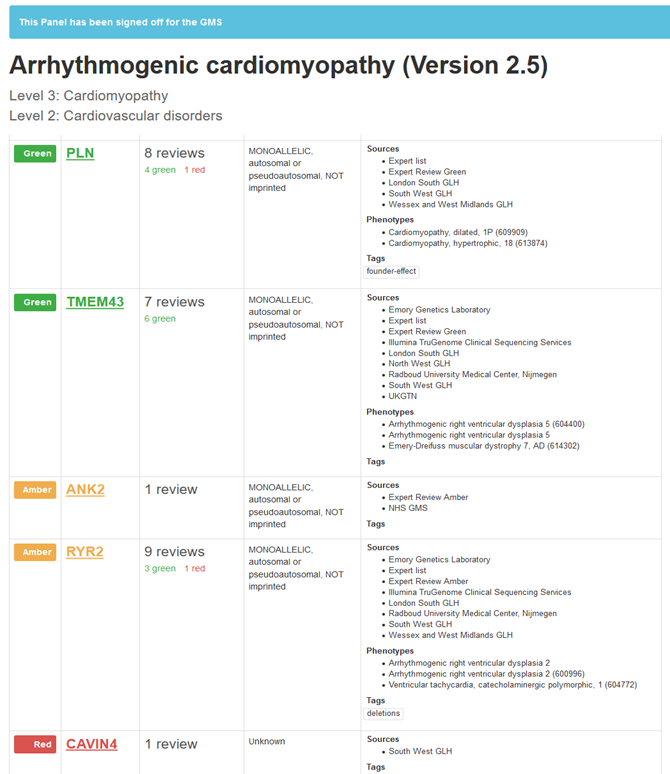
Task: Click the Arrhythmogenic cardiomyopathy panel title
Action: [278, 65]
